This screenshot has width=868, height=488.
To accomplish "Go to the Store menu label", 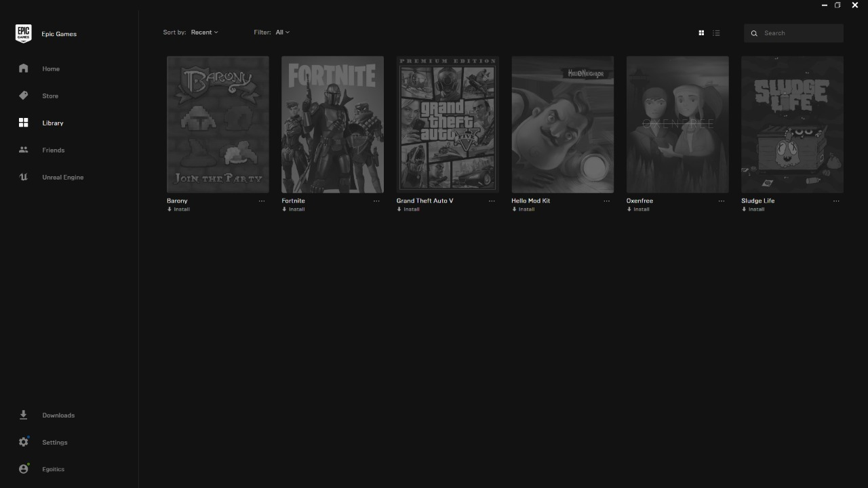I will click(x=50, y=96).
